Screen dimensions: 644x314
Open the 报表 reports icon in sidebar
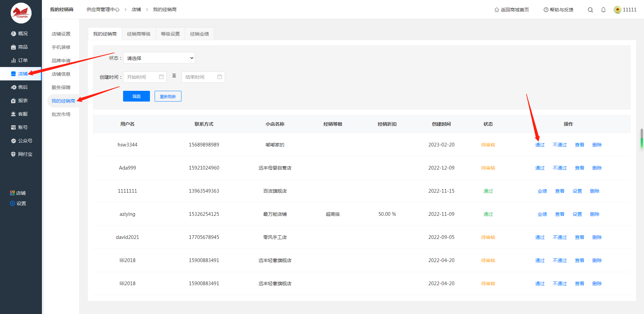(x=13, y=101)
